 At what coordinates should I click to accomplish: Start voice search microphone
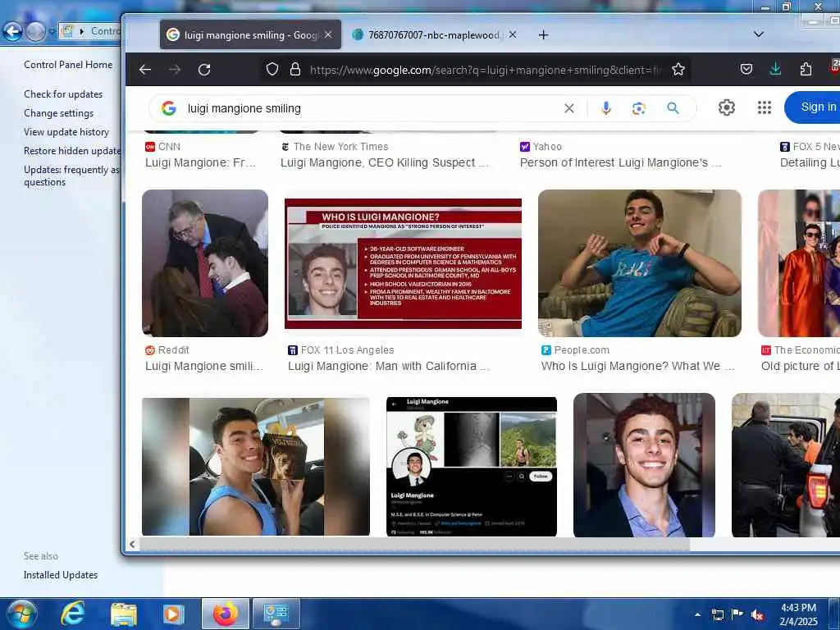point(606,108)
